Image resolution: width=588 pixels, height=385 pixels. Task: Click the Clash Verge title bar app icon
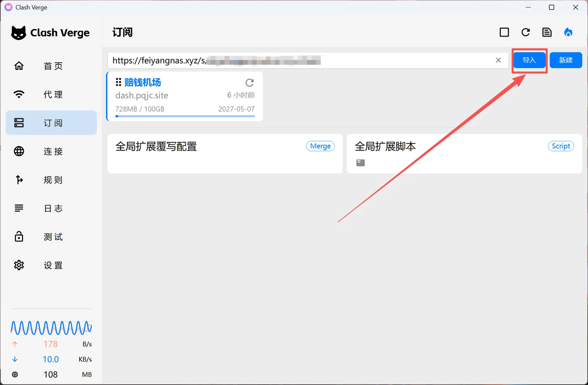click(8, 7)
